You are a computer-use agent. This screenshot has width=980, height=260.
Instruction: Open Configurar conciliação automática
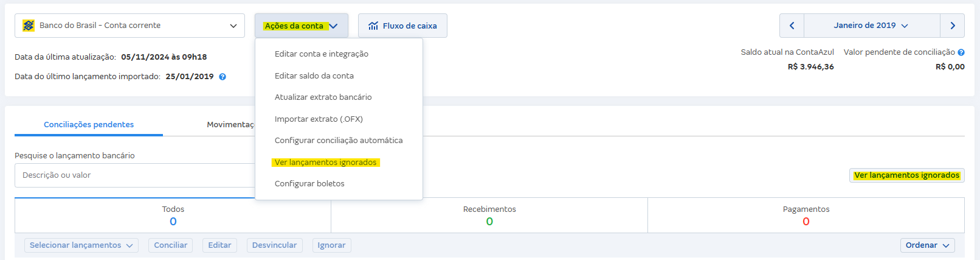pyautogui.click(x=339, y=140)
